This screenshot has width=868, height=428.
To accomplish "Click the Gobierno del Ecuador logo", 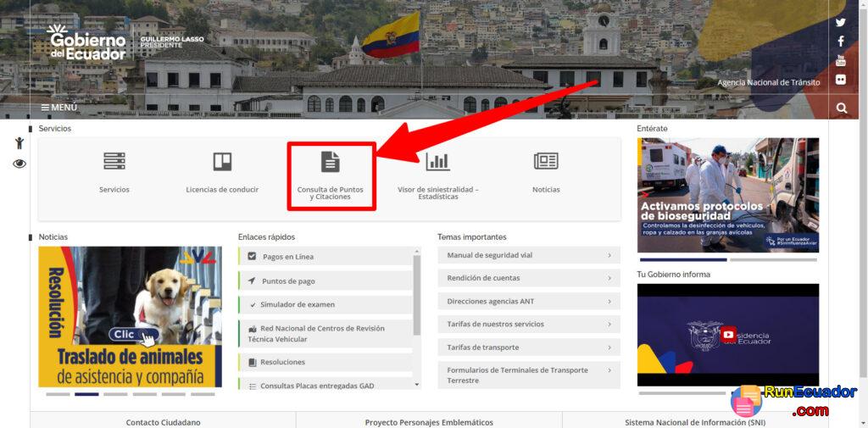I will pyautogui.click(x=87, y=42).
